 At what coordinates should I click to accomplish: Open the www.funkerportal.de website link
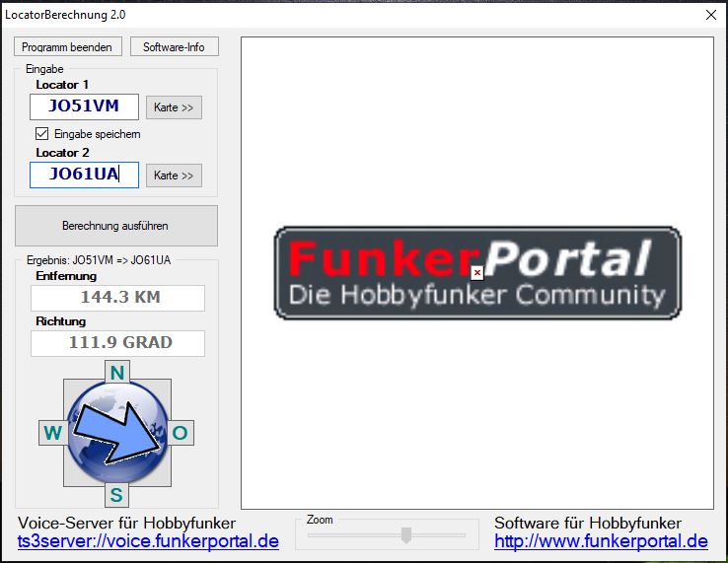click(x=601, y=541)
